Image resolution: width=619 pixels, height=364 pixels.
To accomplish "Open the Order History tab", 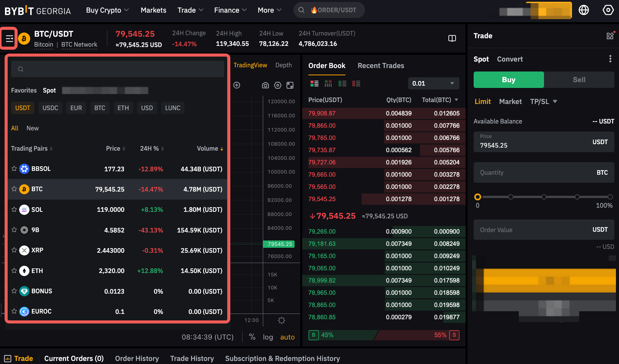I will [x=137, y=358].
